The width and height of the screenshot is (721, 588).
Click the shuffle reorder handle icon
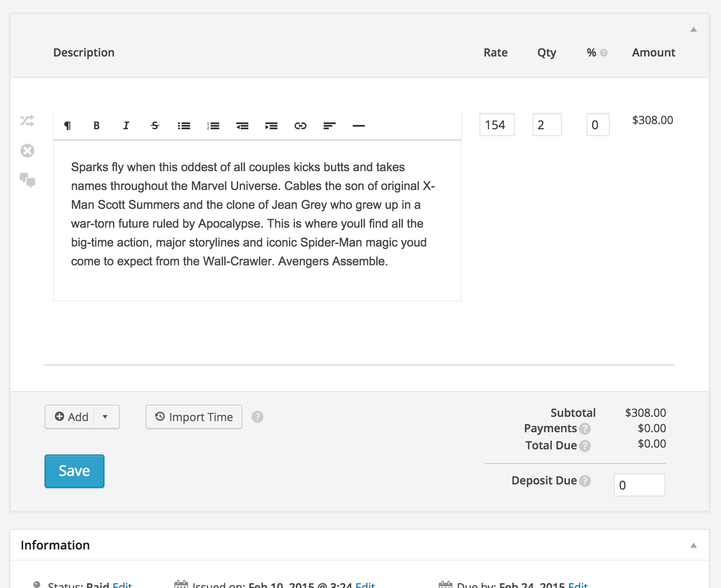27,121
